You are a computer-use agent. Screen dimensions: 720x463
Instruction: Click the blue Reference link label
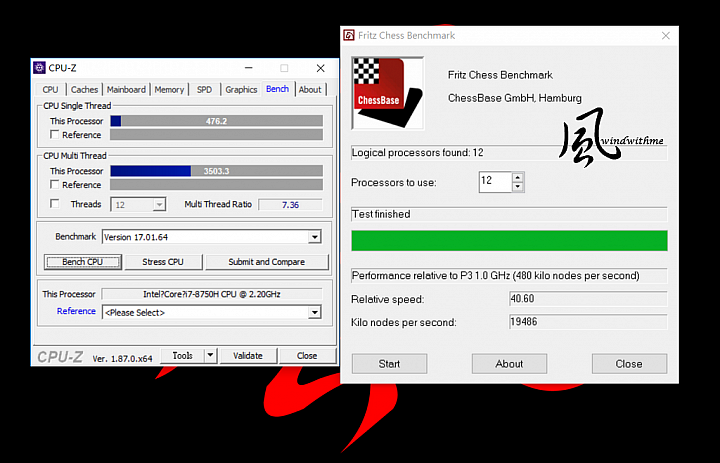tap(76, 311)
